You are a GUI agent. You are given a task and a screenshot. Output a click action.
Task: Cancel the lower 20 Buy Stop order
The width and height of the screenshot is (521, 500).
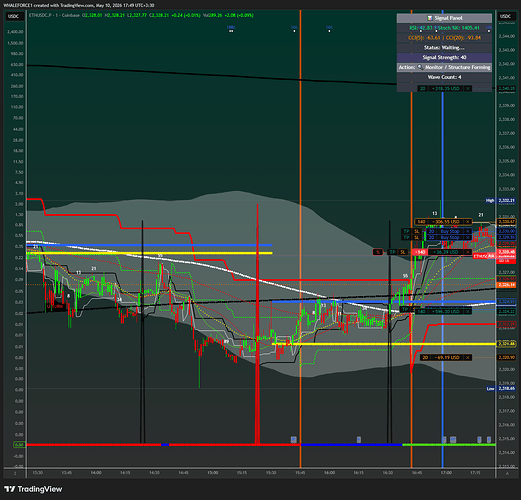click(468, 237)
